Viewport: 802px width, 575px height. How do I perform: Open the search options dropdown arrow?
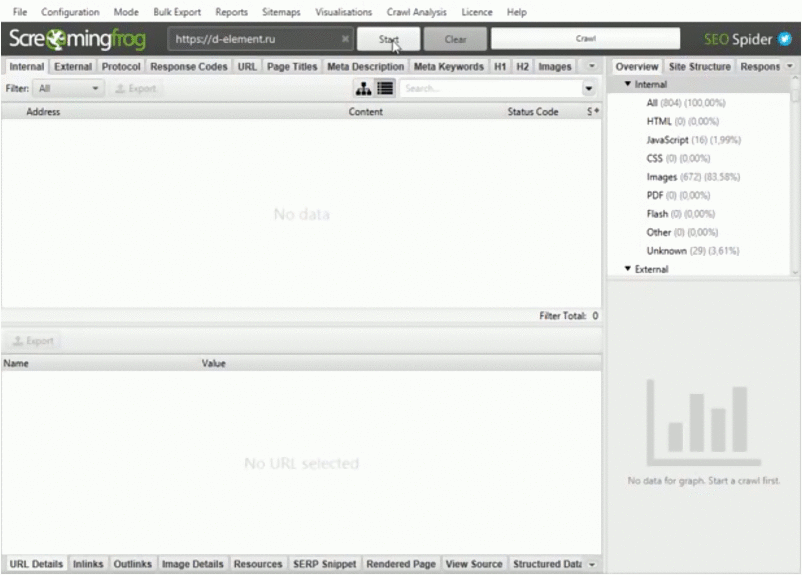pos(588,88)
